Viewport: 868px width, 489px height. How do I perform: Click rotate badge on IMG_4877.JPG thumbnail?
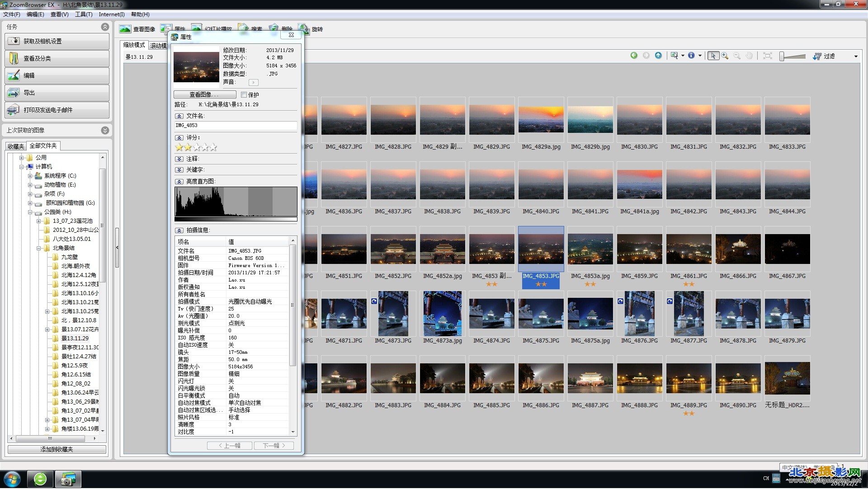670,301
